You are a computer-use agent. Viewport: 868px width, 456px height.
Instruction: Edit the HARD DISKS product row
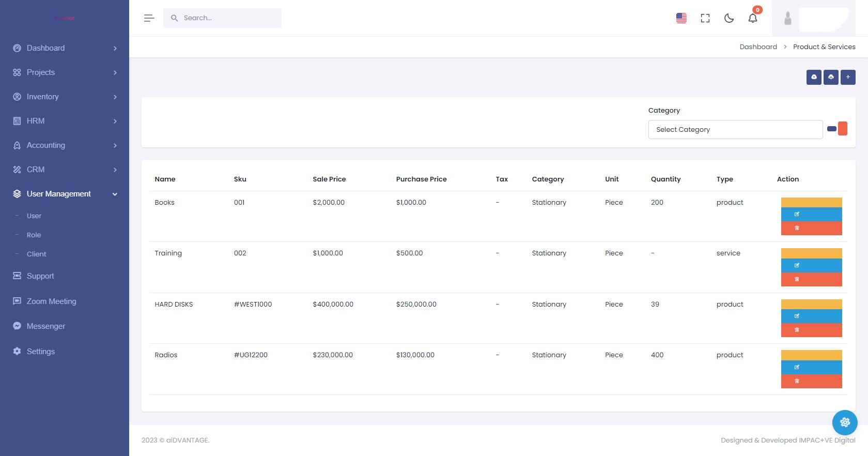click(x=811, y=316)
